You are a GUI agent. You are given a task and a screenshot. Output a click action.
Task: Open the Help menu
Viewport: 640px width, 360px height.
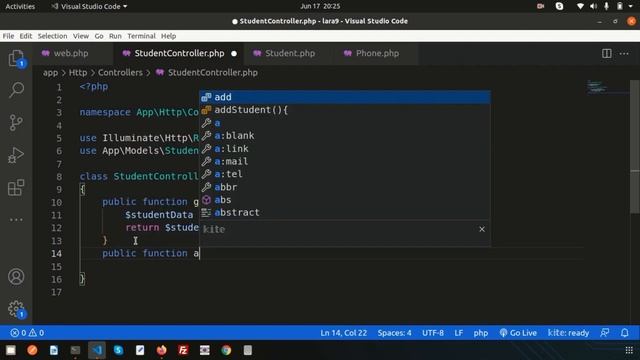(x=168, y=36)
